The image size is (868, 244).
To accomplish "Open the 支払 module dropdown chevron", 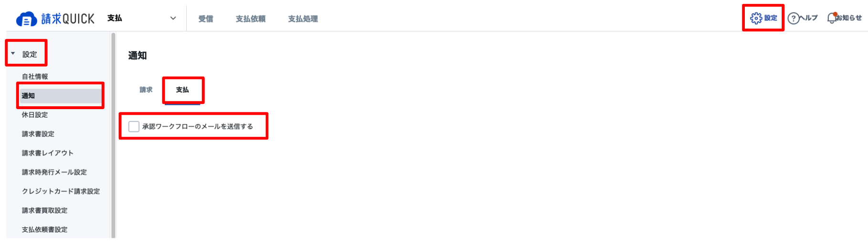I will pos(173,18).
